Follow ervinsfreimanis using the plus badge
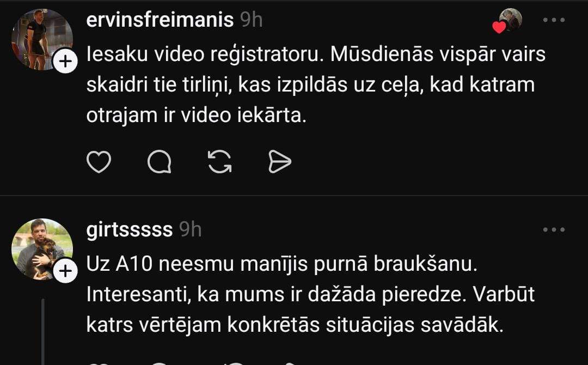The image size is (588, 365). tap(65, 62)
